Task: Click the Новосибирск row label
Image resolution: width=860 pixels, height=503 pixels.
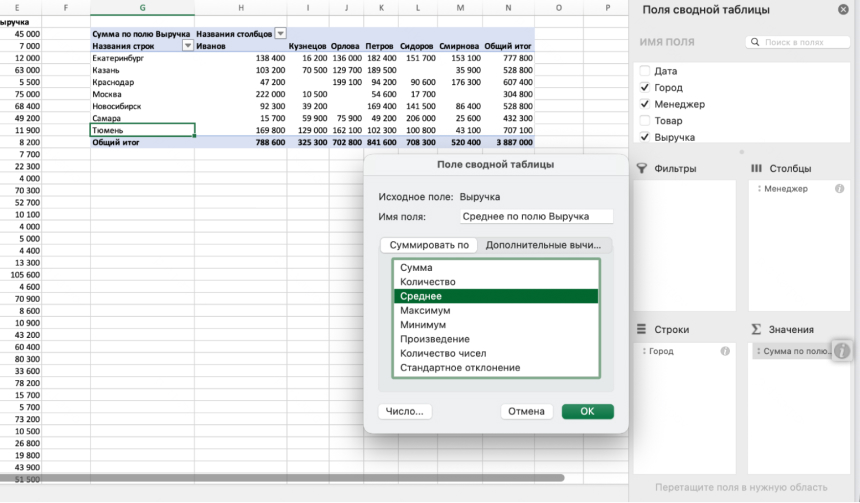Action: [142, 106]
